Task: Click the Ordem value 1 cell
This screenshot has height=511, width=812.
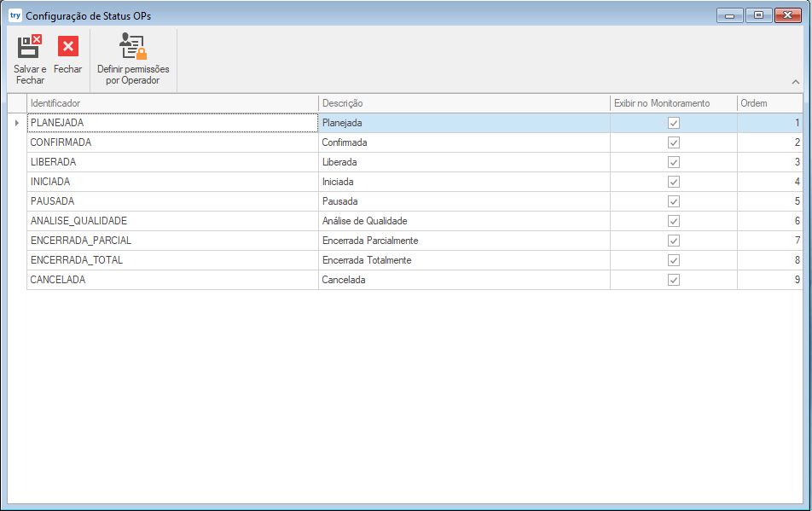Action: (x=769, y=123)
